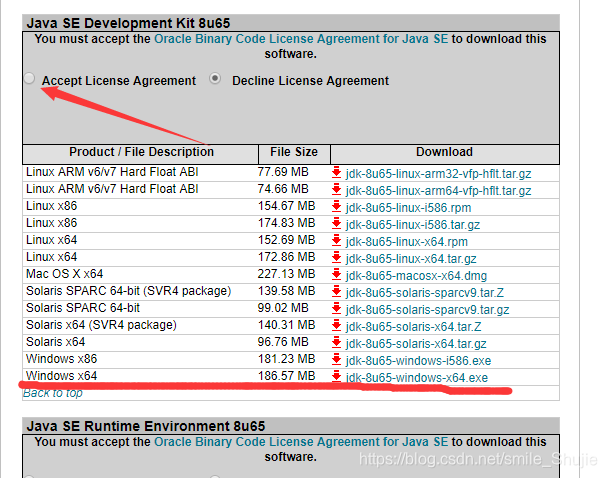The width and height of the screenshot is (607, 478).
Task: Click download arrow icon for jdk-8u65-linux-arm64-vfp-hflt.tar.gz
Action: pos(336,190)
